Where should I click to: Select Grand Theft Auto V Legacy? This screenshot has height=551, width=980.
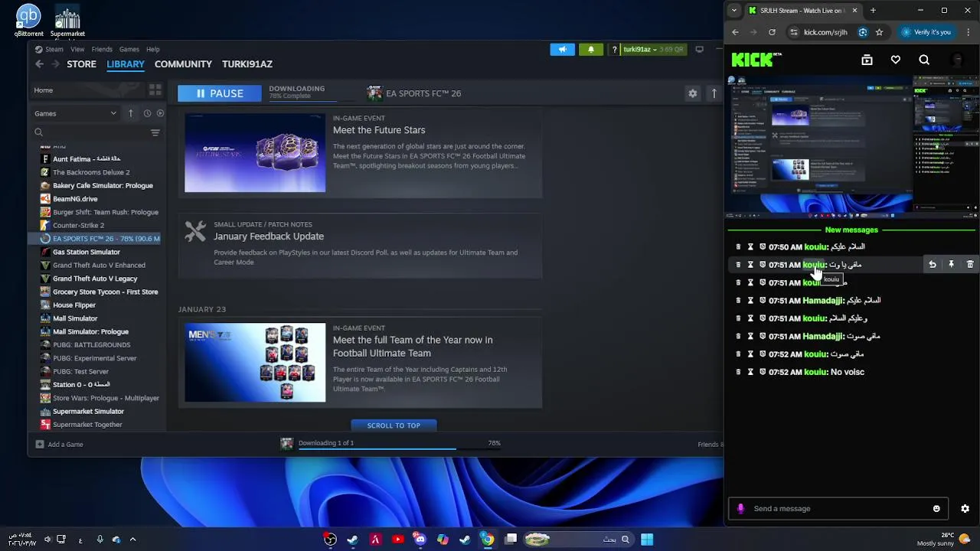tap(95, 279)
